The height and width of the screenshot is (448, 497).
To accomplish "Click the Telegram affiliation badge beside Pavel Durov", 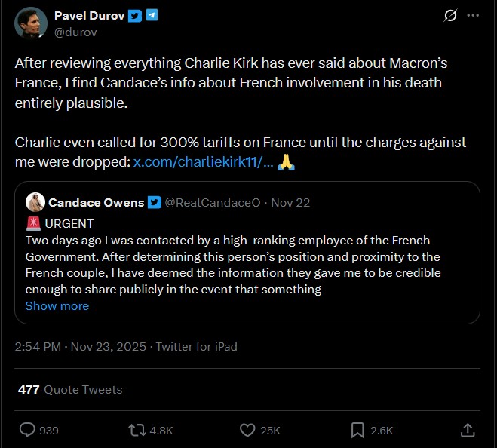I will (x=152, y=16).
